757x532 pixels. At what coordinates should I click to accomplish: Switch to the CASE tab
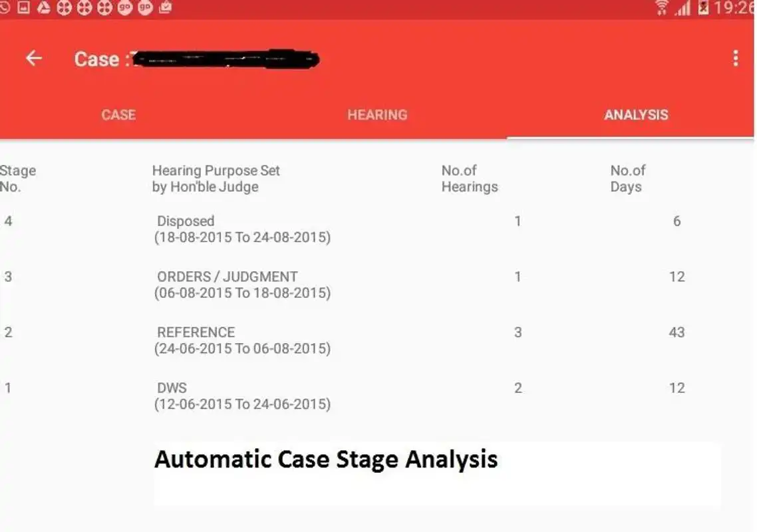(x=118, y=114)
